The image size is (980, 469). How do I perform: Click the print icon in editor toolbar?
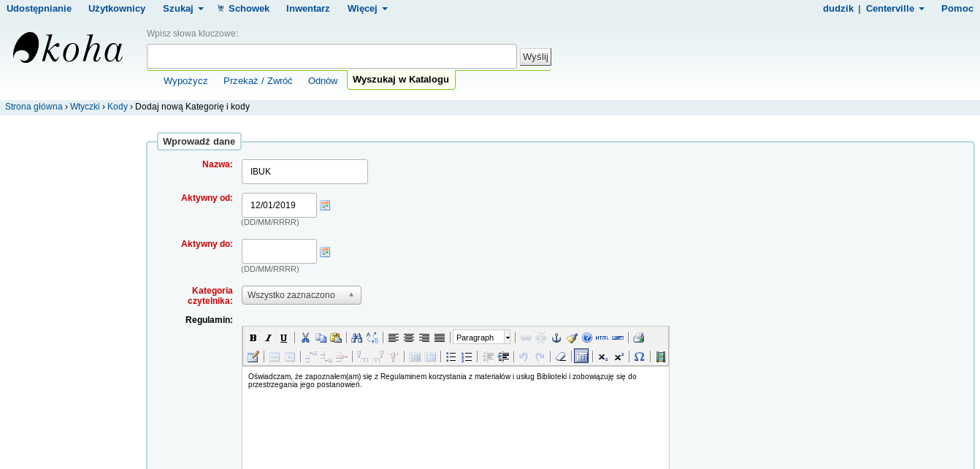[638, 338]
